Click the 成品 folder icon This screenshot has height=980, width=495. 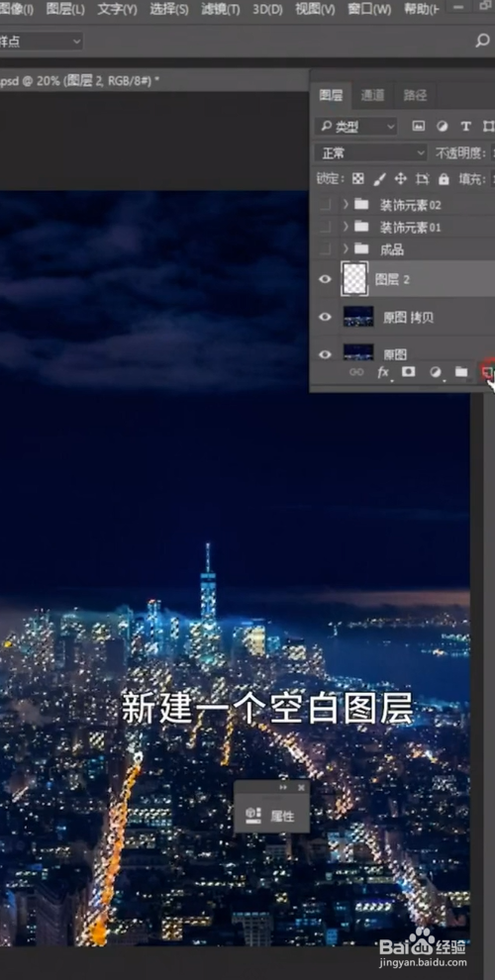pos(361,249)
